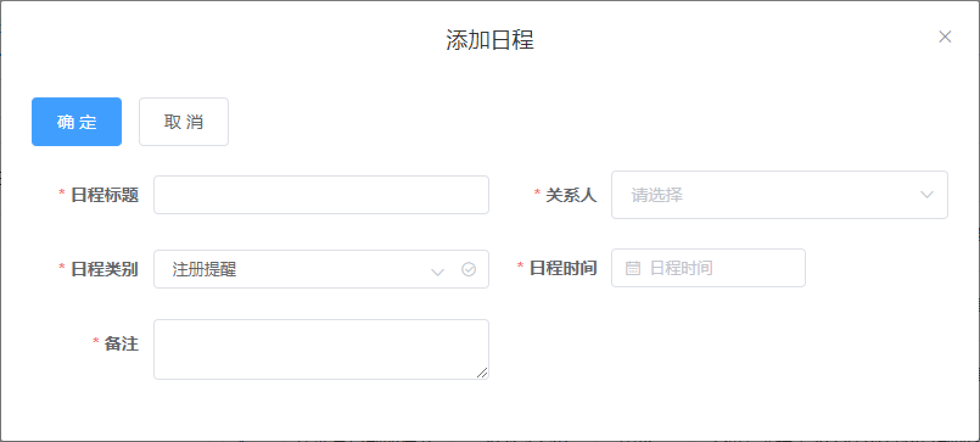Click the circled checkmark icon in 日程类别
Screen dimensions: 980x442
pyautogui.click(x=469, y=269)
